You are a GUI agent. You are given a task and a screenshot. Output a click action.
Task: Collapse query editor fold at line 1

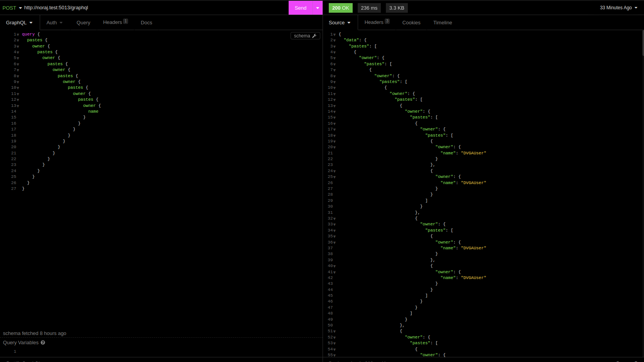tap(18, 35)
